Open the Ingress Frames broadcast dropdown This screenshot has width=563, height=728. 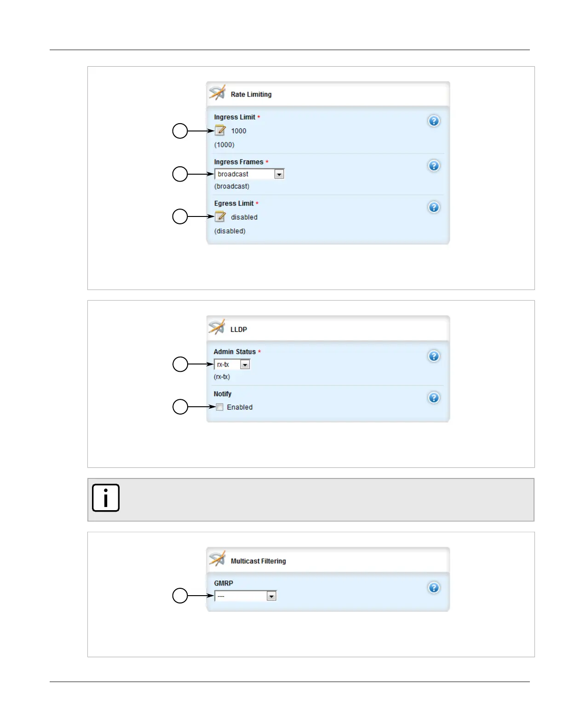(x=279, y=174)
